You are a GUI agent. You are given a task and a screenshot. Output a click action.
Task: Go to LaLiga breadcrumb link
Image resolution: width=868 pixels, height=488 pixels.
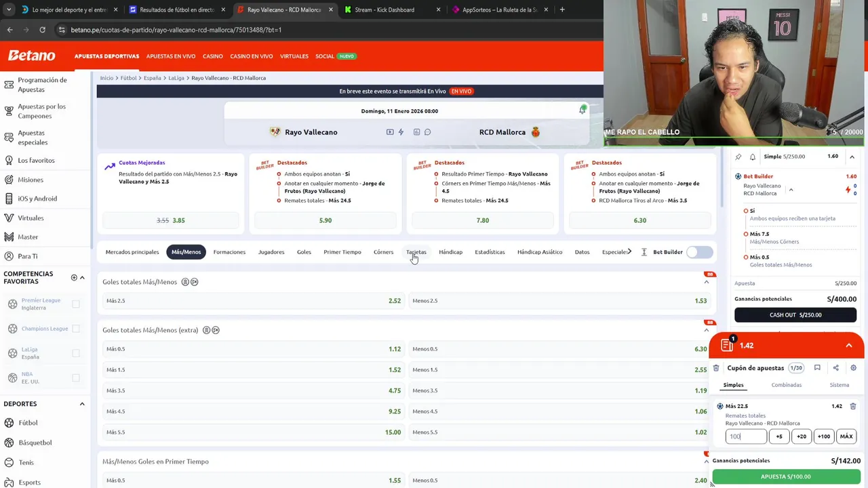point(176,78)
